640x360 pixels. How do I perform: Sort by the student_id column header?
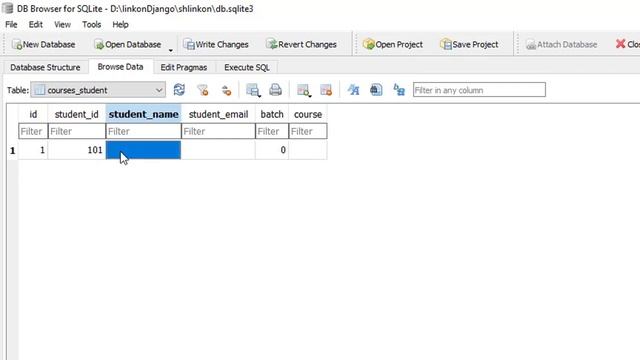pyautogui.click(x=77, y=114)
